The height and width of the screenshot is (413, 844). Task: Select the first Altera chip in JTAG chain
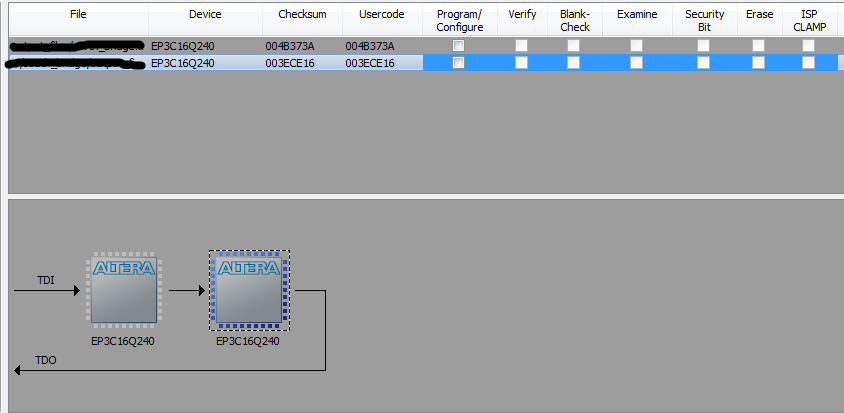click(x=124, y=290)
